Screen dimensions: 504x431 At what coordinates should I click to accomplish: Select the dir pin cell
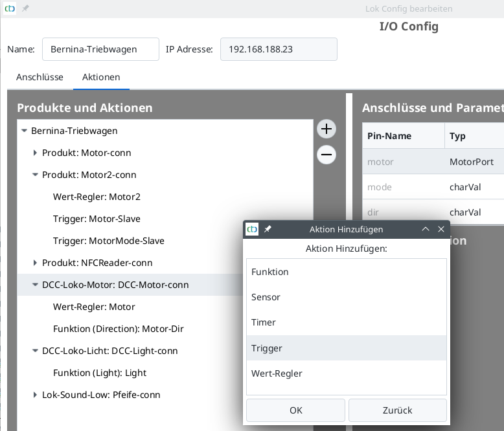coord(404,212)
